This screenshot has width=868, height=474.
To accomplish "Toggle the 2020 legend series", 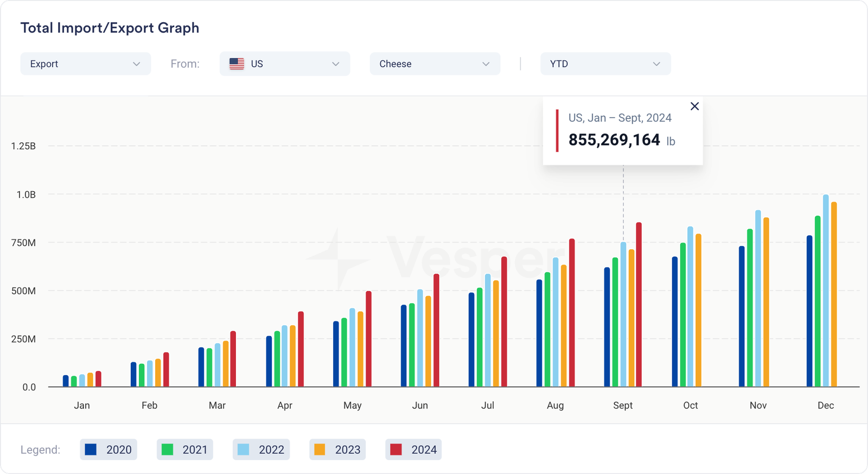I will point(108,450).
